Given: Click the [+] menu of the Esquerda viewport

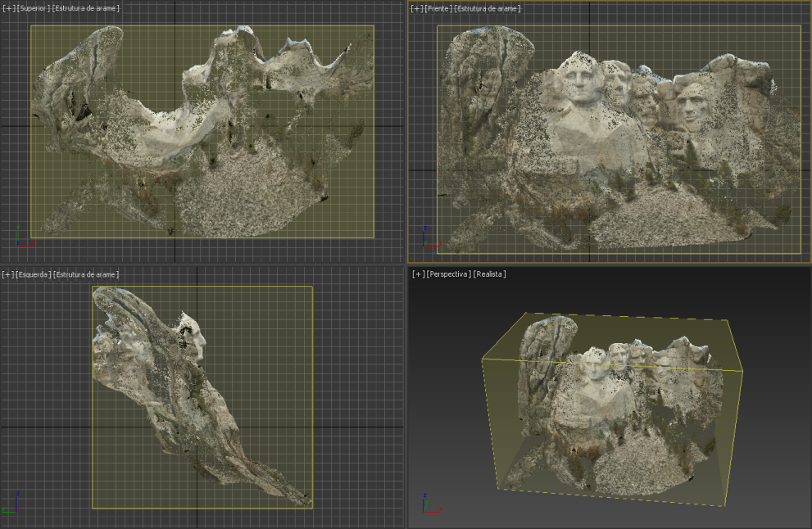Looking at the screenshot, I should [8, 274].
